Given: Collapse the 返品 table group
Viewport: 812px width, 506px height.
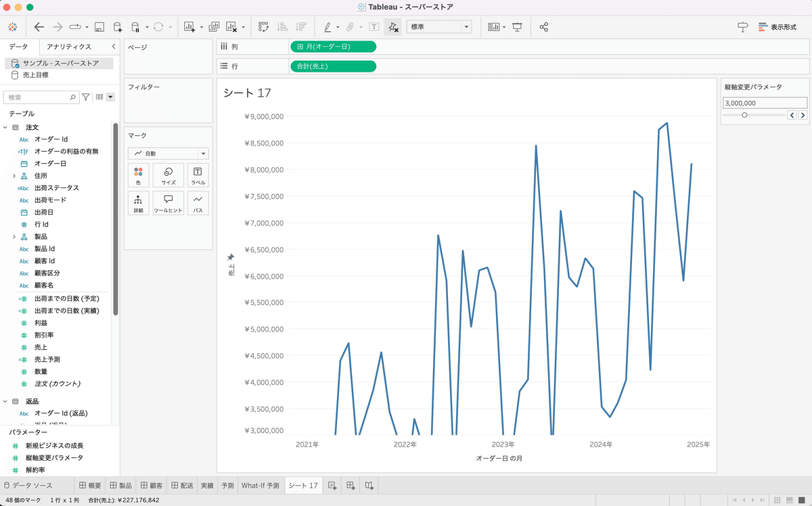Looking at the screenshot, I should coord(5,401).
